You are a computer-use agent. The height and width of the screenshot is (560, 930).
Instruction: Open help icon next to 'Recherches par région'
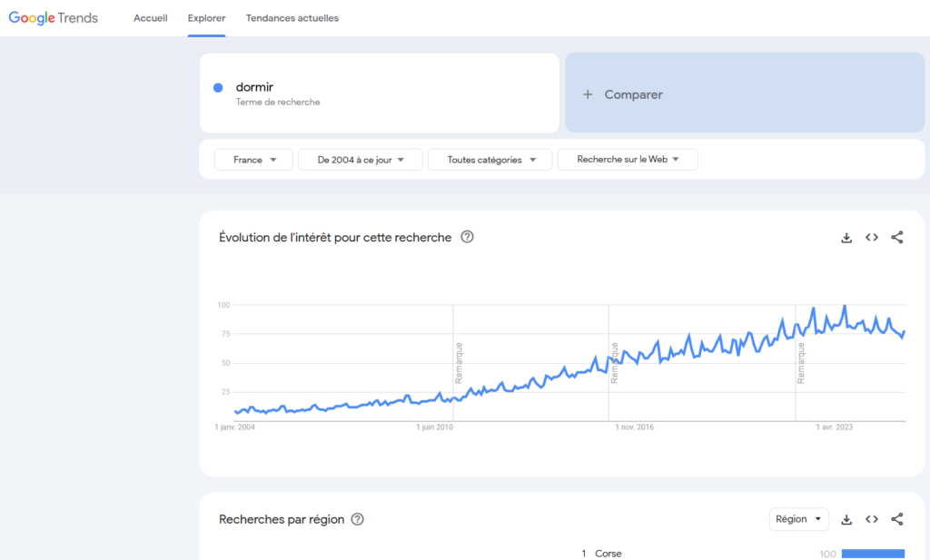click(358, 519)
